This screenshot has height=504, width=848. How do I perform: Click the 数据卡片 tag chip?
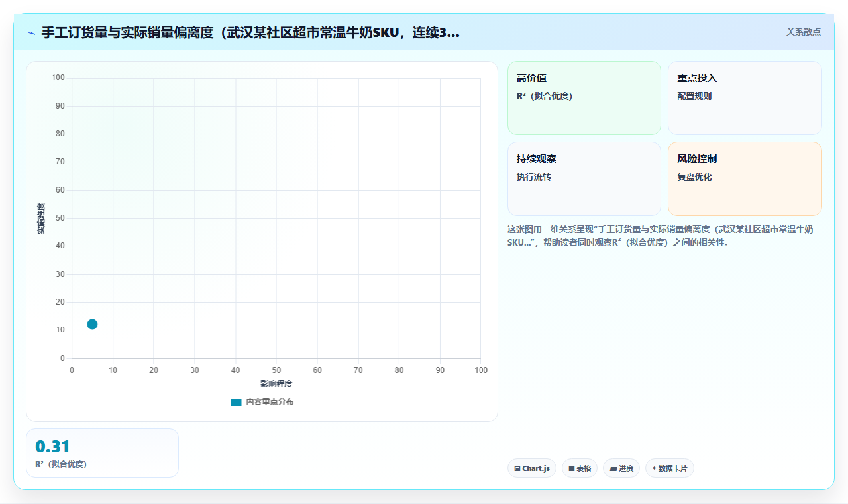click(x=670, y=468)
